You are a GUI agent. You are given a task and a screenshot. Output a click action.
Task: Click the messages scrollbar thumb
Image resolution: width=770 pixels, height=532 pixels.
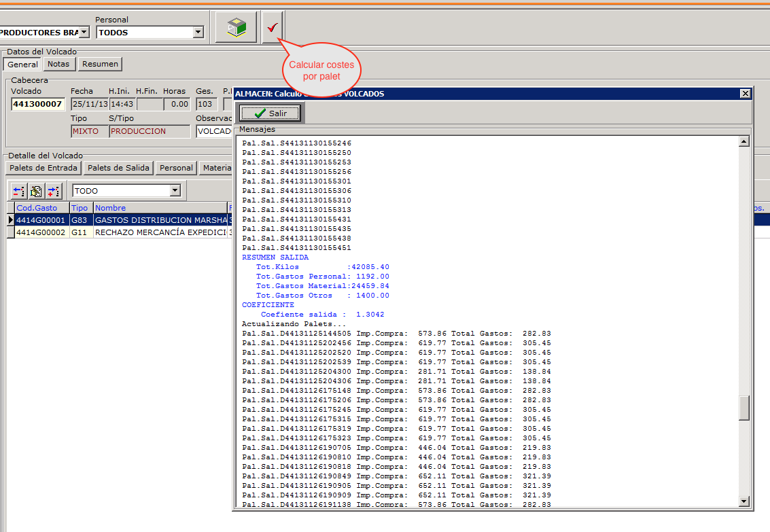(x=744, y=408)
